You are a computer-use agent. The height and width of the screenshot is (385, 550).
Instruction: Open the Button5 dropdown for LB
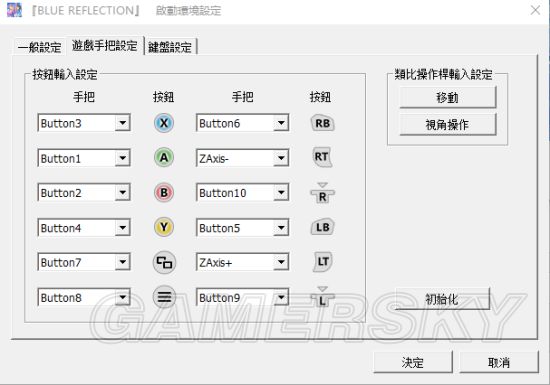(x=281, y=228)
